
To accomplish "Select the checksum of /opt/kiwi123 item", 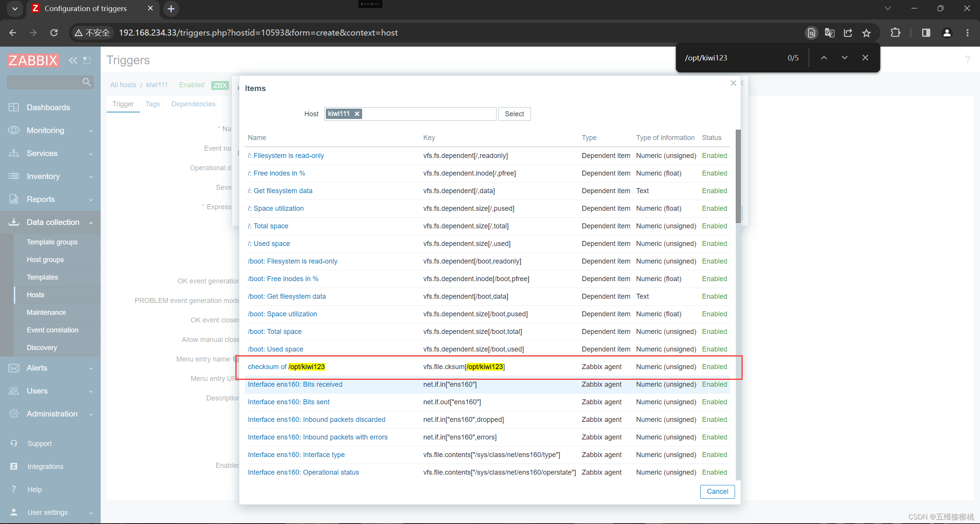I will click(286, 367).
